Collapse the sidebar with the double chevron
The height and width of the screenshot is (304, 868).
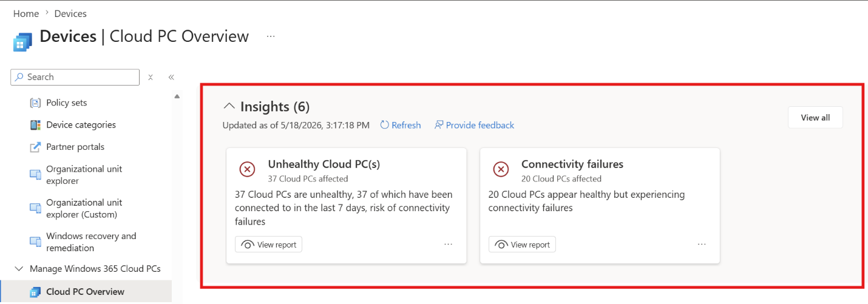coord(171,77)
